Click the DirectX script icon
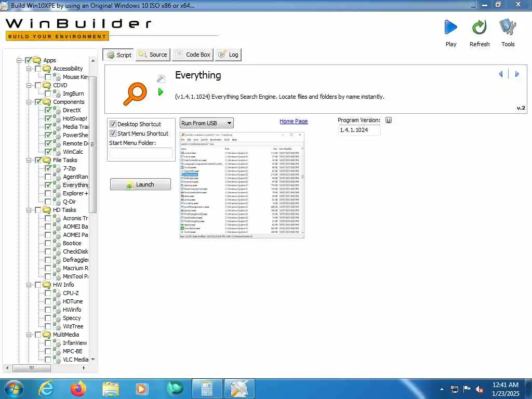The height and width of the screenshot is (399, 532). tap(57, 110)
